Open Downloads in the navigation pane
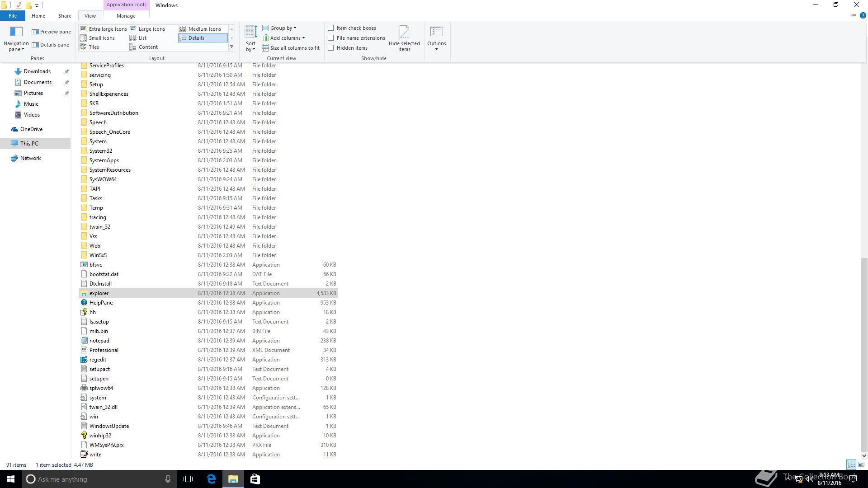The width and height of the screenshot is (868, 488). [37, 71]
